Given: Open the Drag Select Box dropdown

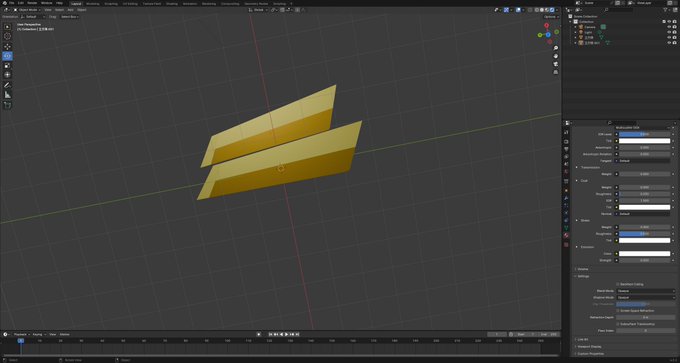Looking at the screenshot, I should [x=69, y=16].
